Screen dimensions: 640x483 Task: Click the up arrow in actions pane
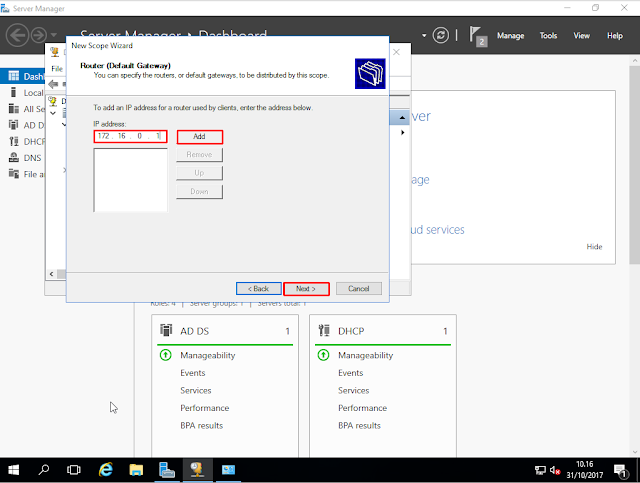coord(402,118)
